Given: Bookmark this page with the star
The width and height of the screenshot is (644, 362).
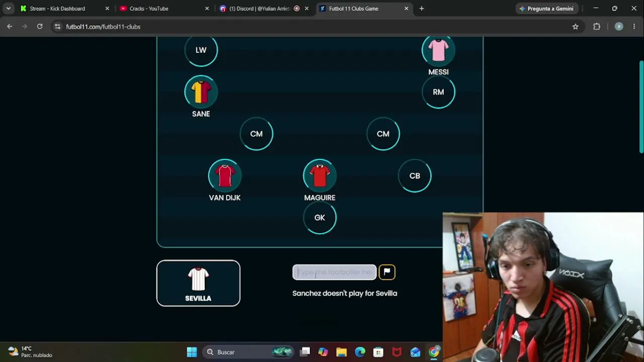Looking at the screenshot, I should pos(576,27).
